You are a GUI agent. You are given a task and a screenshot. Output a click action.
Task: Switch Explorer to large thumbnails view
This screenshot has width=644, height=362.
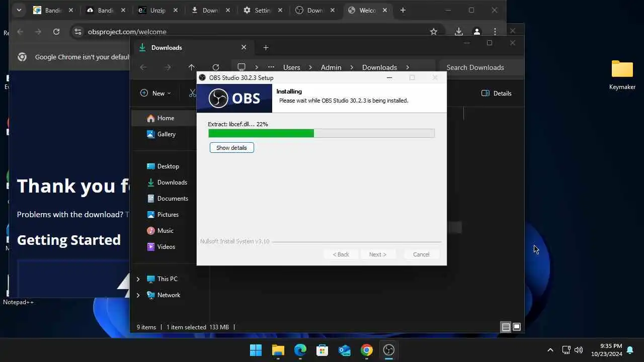tap(517, 327)
